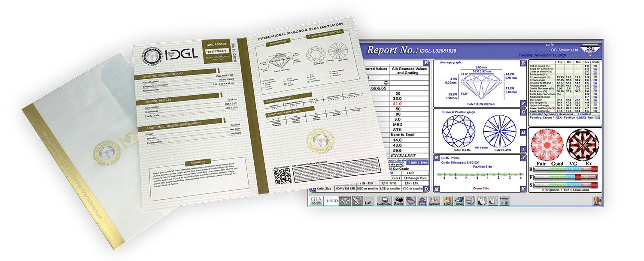This screenshot has width=644, height=261.
Task: Click the J corner button on Girdle Profile
Action: point(522,158)
